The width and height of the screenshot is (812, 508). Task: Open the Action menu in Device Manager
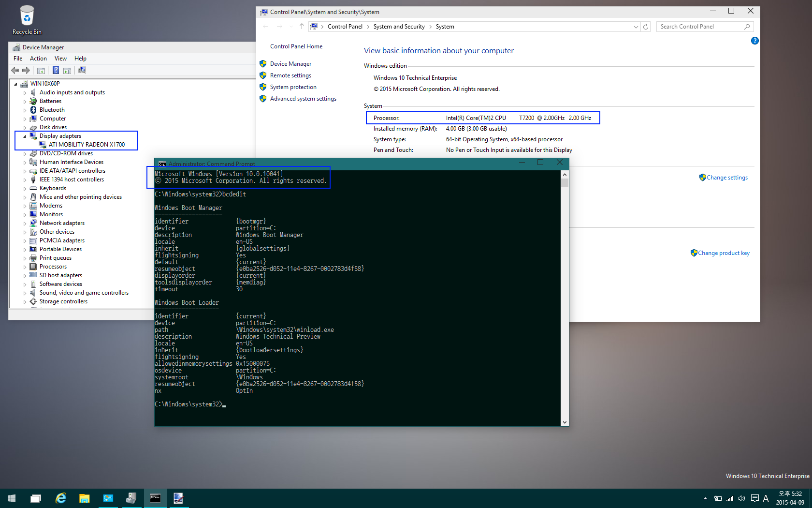click(x=38, y=59)
